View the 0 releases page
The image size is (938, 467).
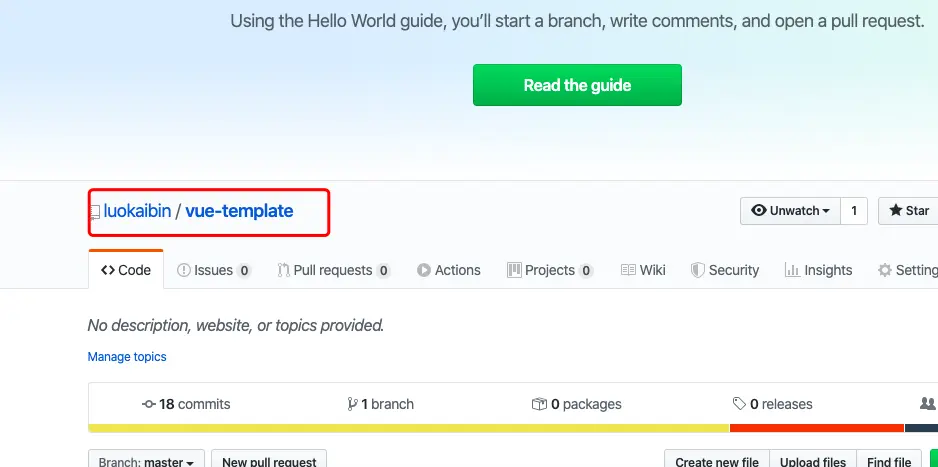point(773,404)
